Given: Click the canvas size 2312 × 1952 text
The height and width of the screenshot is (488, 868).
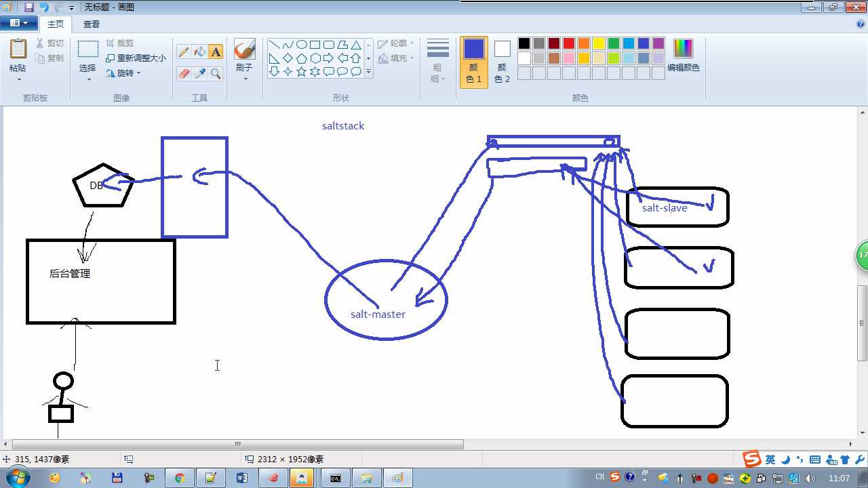Looking at the screenshot, I should (290, 459).
